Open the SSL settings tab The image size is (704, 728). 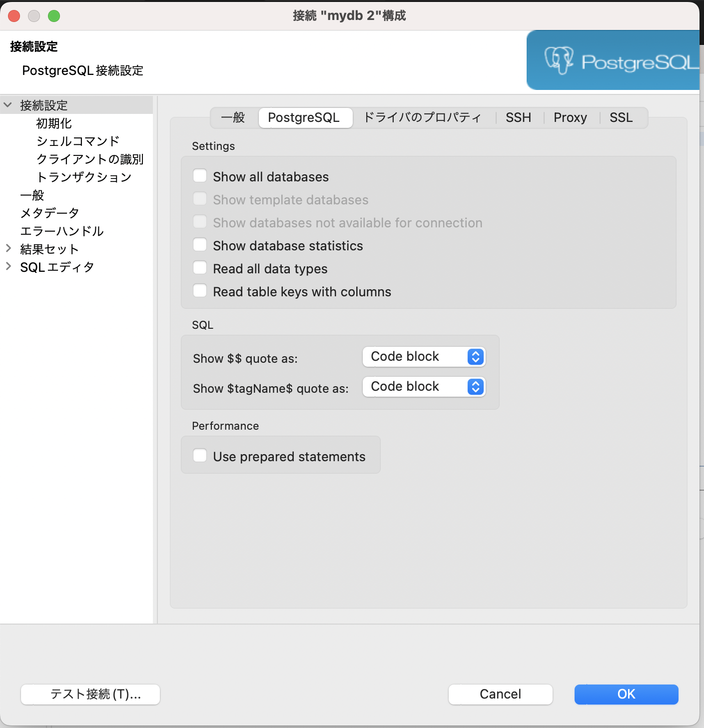pos(621,117)
